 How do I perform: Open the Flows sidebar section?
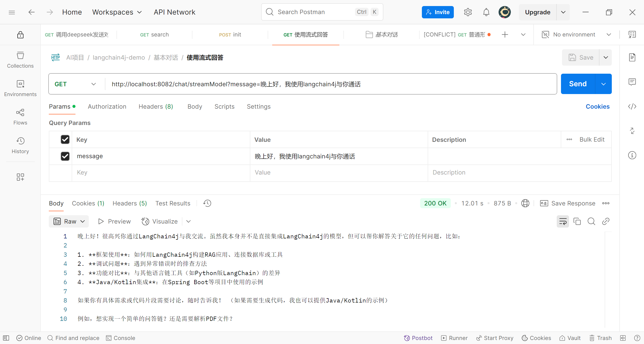(20, 117)
